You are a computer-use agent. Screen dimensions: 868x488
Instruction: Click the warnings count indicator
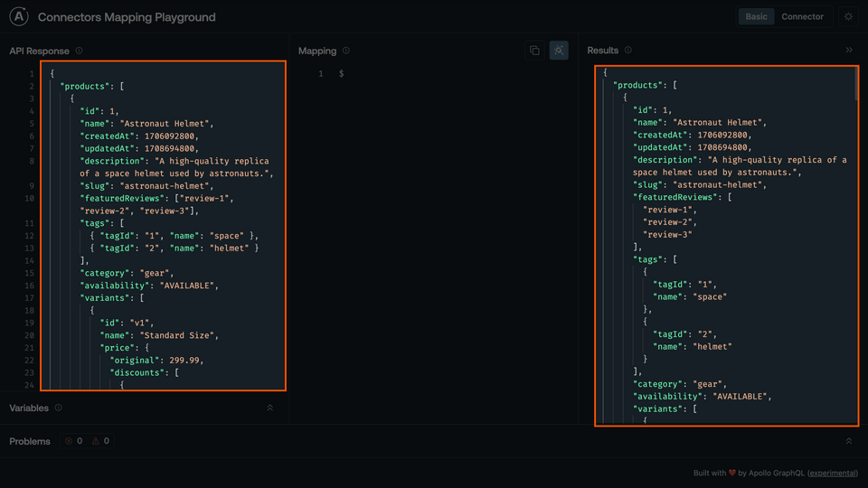[x=100, y=441]
